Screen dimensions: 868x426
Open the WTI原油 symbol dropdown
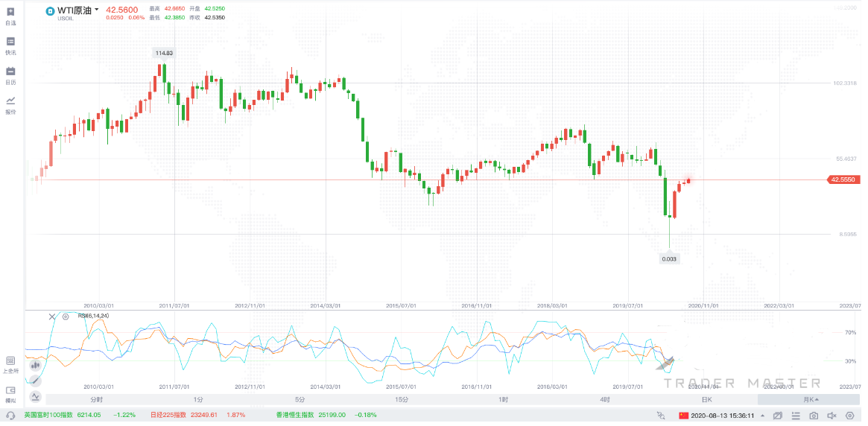pos(97,10)
